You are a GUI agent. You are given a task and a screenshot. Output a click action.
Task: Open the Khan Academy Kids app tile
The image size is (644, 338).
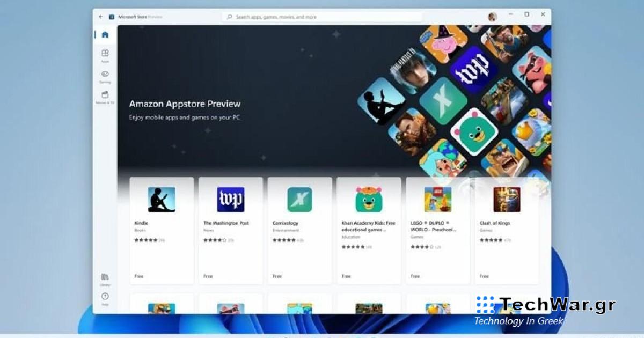point(368,200)
